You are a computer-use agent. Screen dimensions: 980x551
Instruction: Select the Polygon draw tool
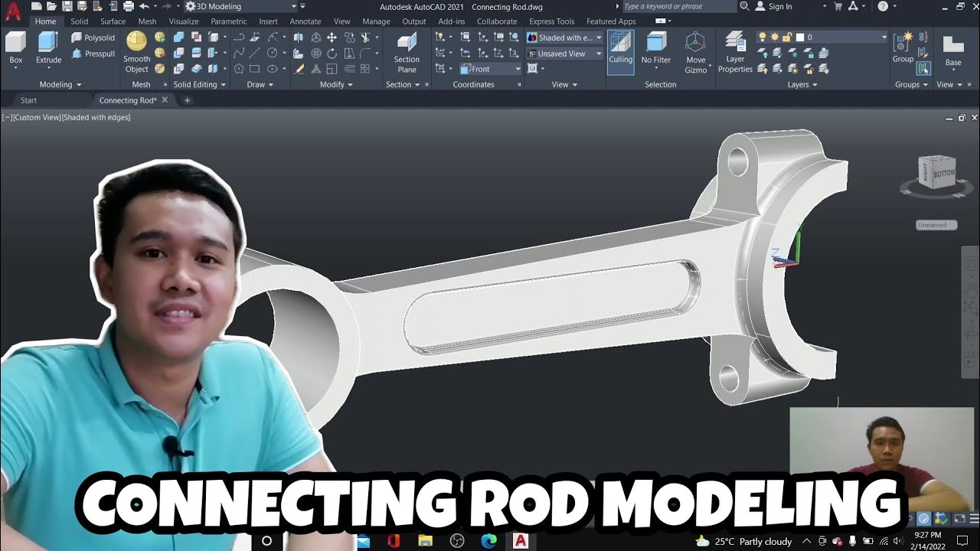coord(239,69)
